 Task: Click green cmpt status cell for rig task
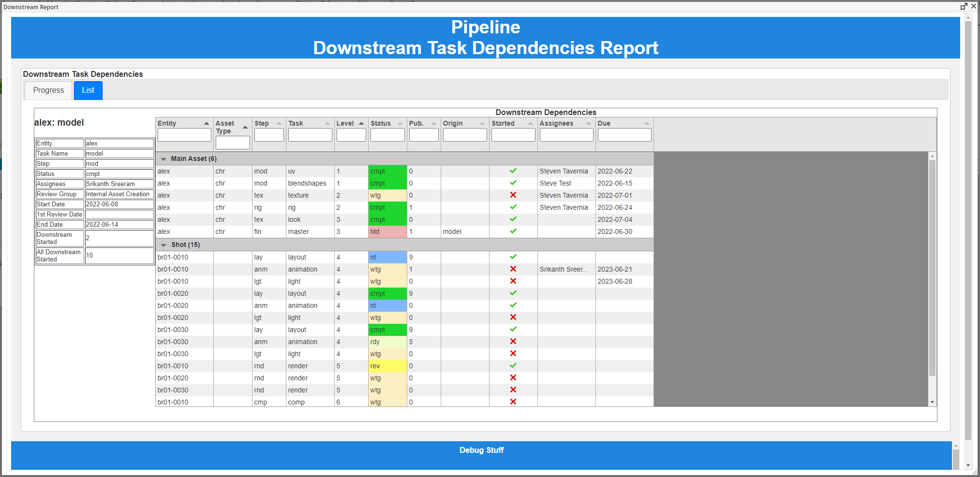387,207
